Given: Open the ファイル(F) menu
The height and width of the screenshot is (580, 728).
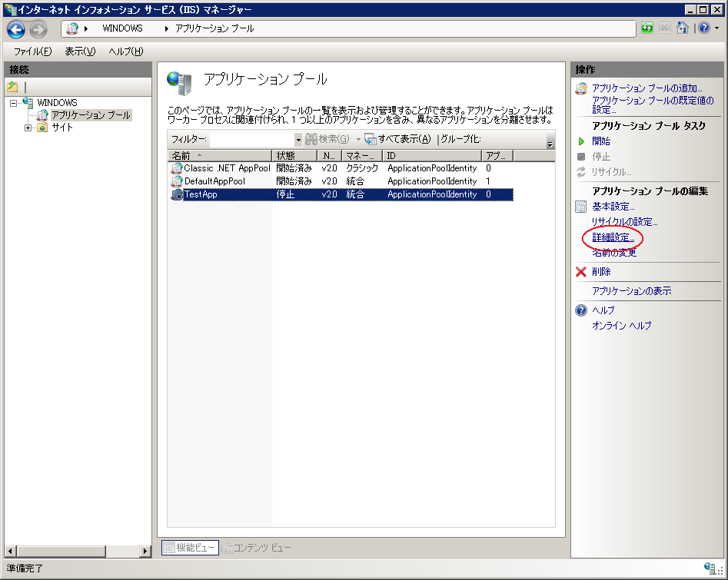Looking at the screenshot, I should pos(32,51).
